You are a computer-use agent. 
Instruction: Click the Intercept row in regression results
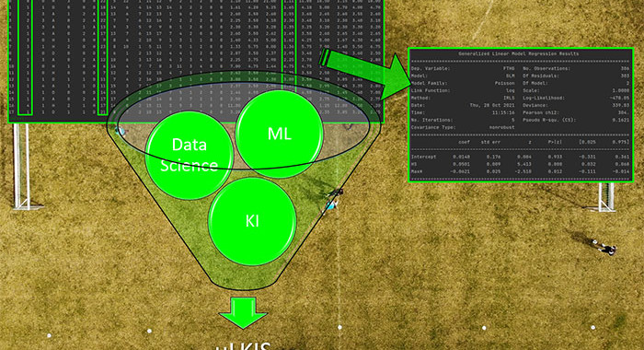pyautogui.click(x=521, y=157)
